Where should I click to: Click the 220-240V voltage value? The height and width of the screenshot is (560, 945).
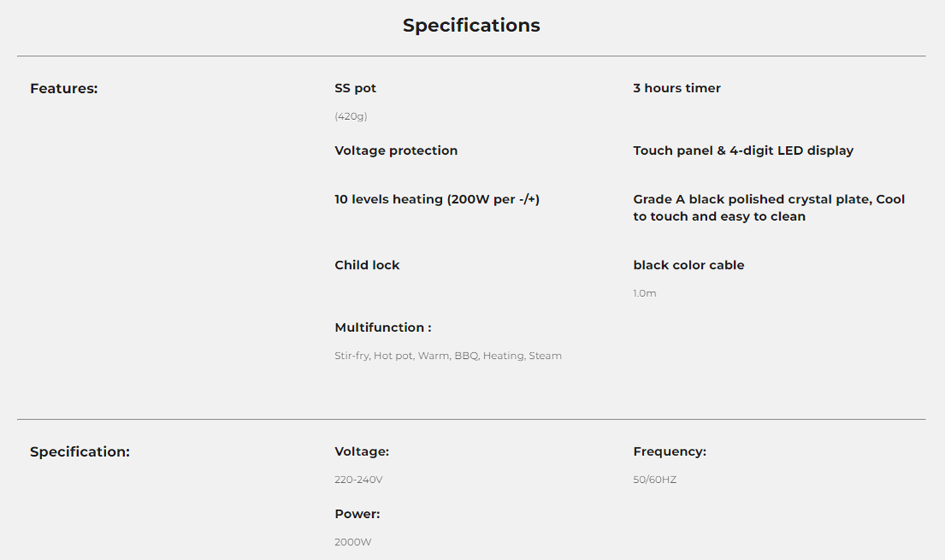tap(358, 480)
